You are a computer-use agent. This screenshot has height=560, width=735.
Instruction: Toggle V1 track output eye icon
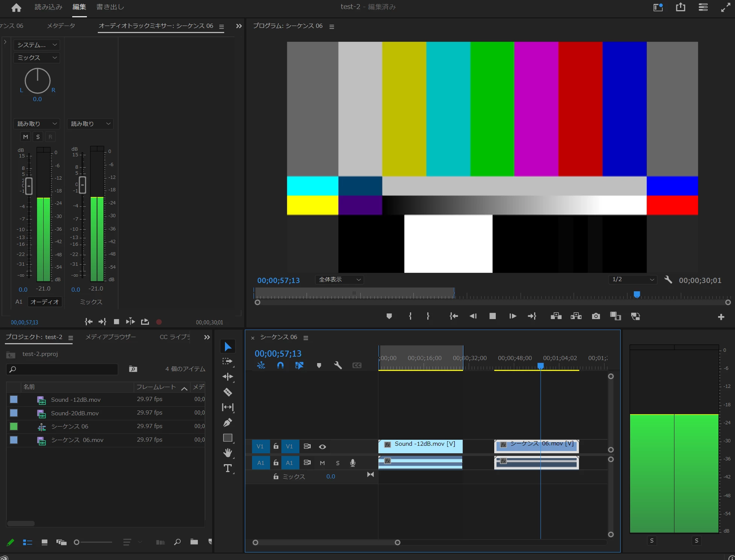coord(322,446)
